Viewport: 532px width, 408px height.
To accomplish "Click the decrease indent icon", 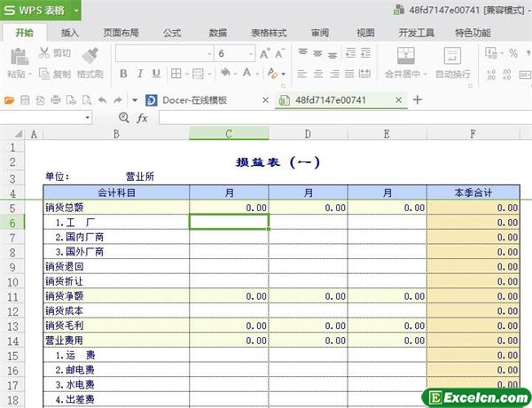I will [x=350, y=53].
